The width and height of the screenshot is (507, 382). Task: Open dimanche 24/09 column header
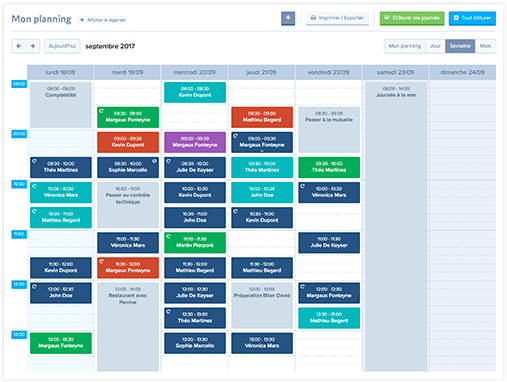click(x=463, y=72)
